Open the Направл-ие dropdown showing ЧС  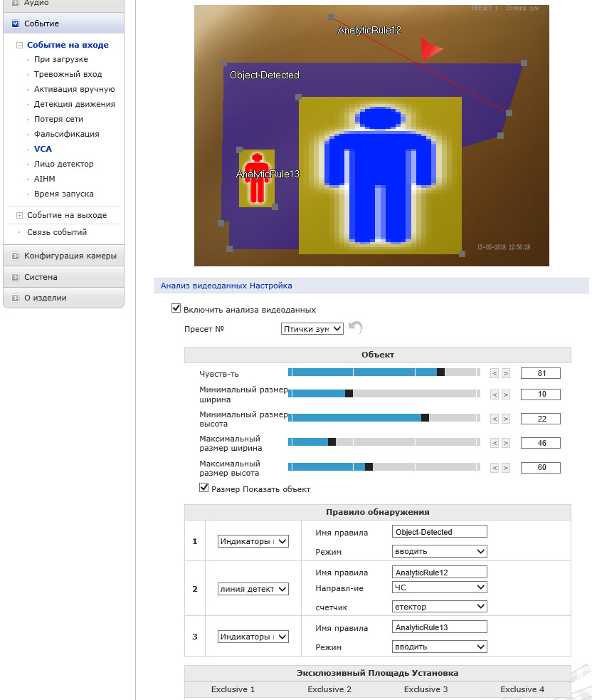coord(440,587)
